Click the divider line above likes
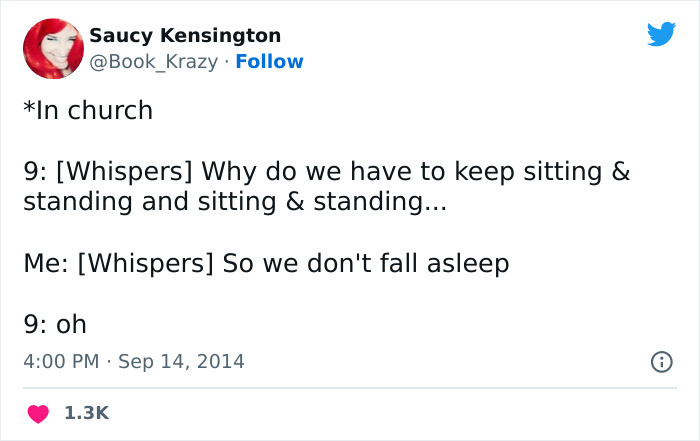 tap(349, 388)
